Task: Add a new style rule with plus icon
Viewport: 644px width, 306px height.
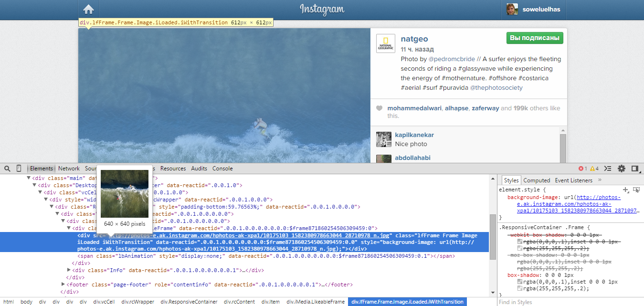Action: coord(626,190)
